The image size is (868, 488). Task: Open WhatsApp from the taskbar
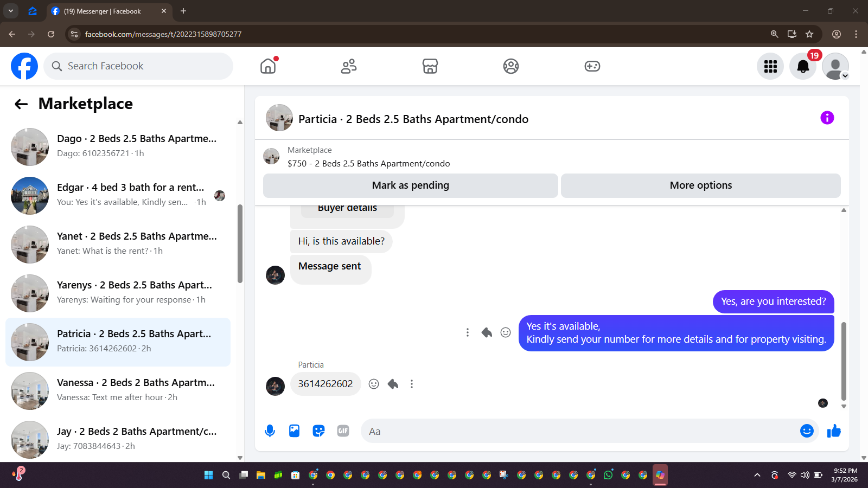coord(608,475)
